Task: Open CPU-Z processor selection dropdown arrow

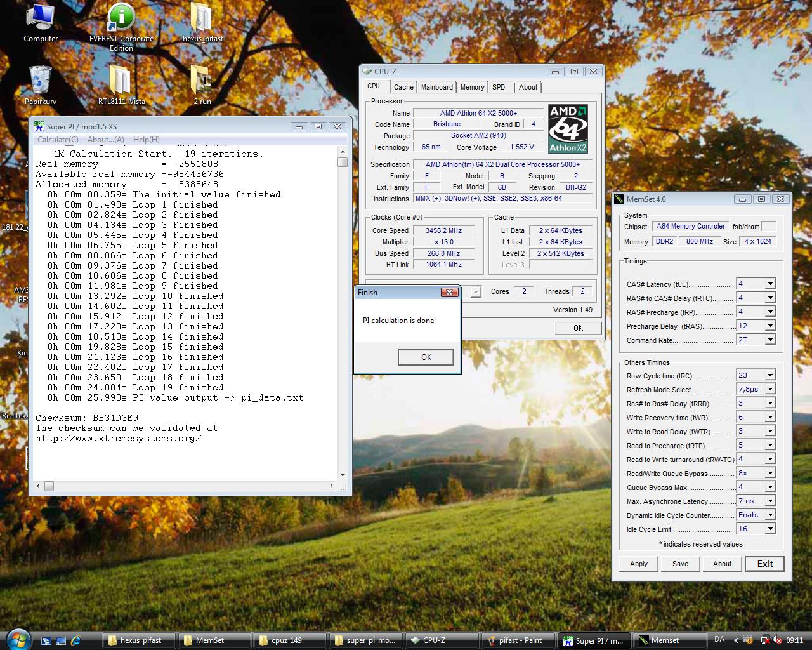Action: (476, 291)
